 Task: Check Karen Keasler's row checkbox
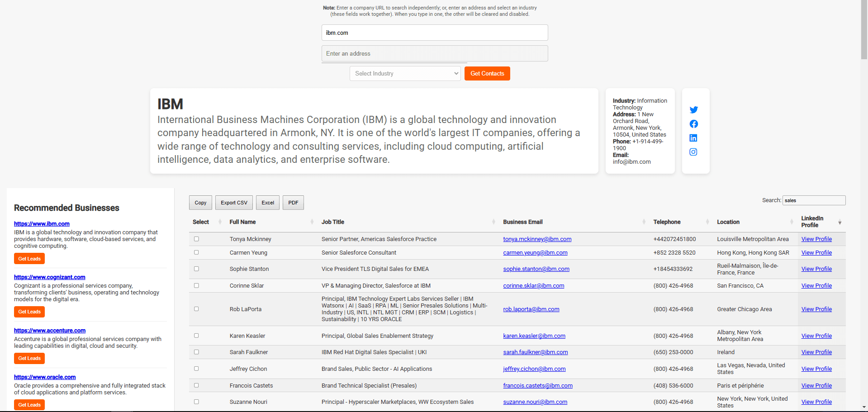click(196, 336)
